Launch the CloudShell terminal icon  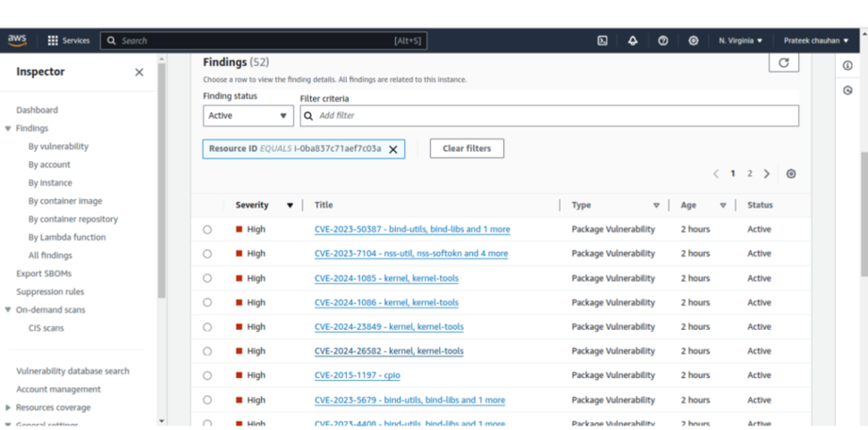pos(603,41)
